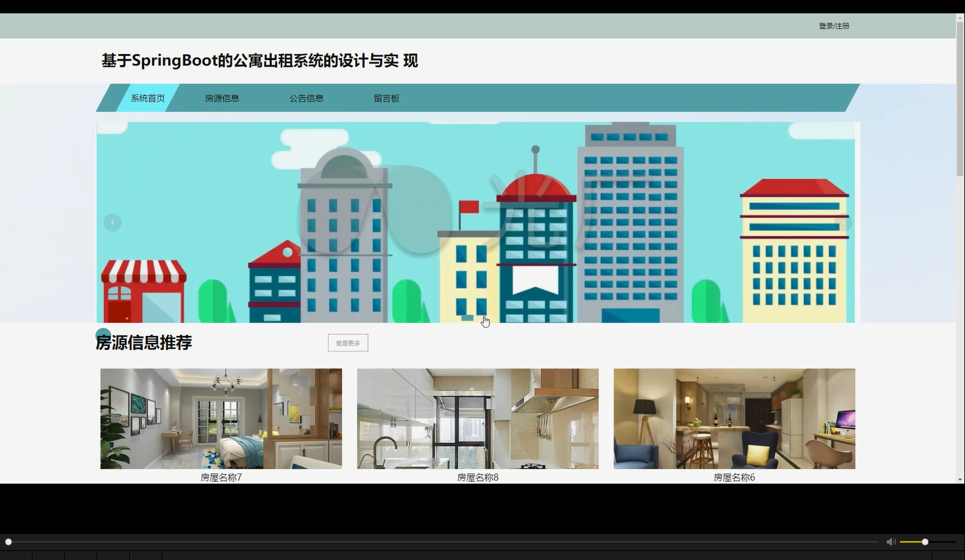The image size is (965, 560).
Task: Open the 留言板 navigation item
Action: click(386, 98)
